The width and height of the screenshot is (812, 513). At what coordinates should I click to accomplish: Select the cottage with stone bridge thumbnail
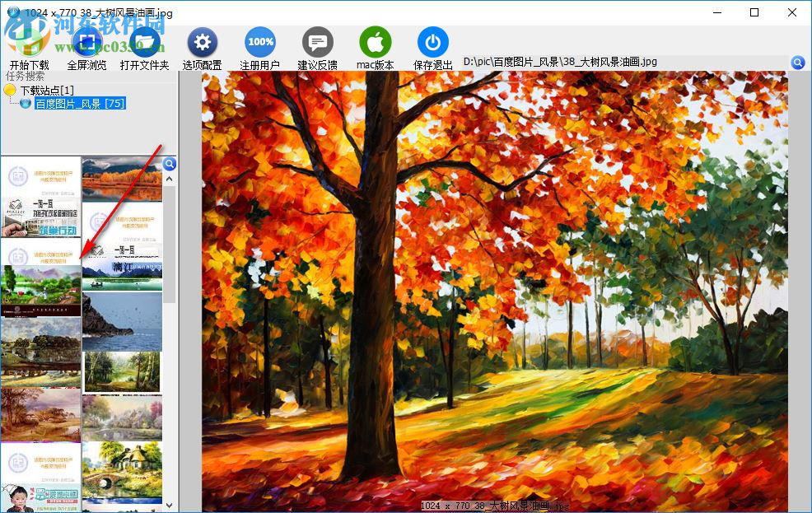[x=122, y=469]
